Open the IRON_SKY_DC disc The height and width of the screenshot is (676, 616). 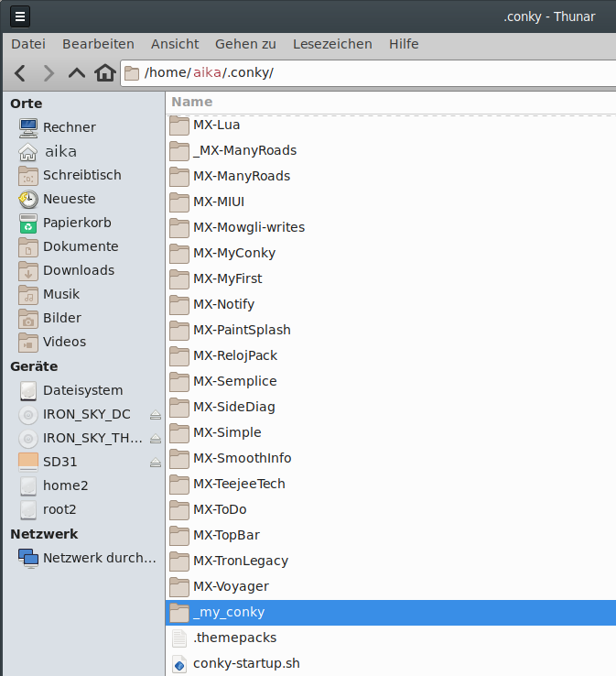pos(74,415)
